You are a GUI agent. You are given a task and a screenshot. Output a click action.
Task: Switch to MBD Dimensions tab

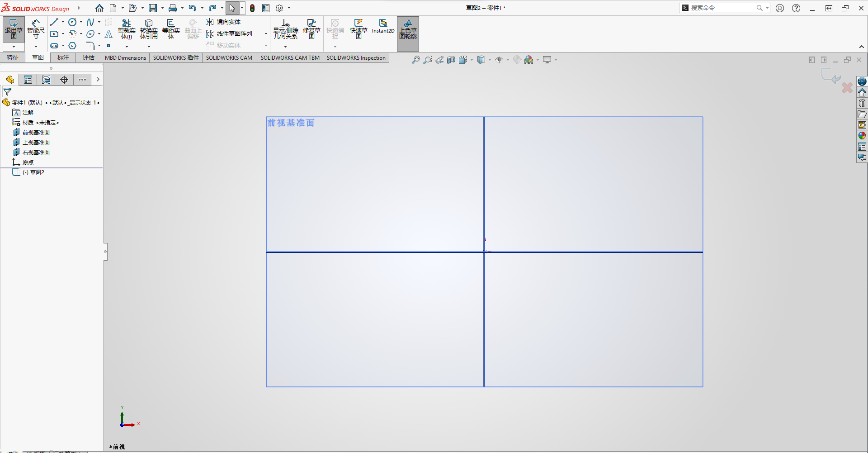pos(126,58)
